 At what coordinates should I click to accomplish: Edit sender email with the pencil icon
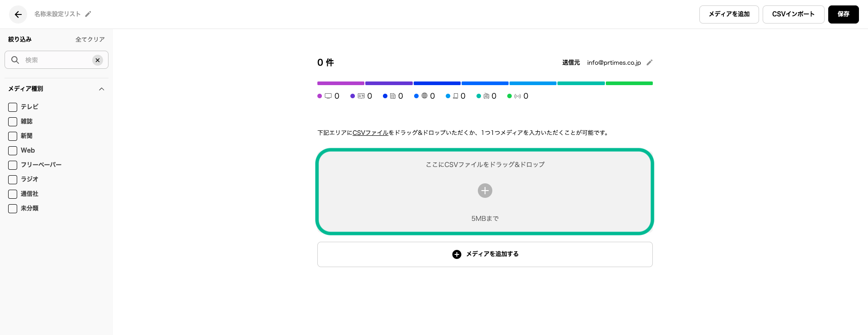coord(650,62)
